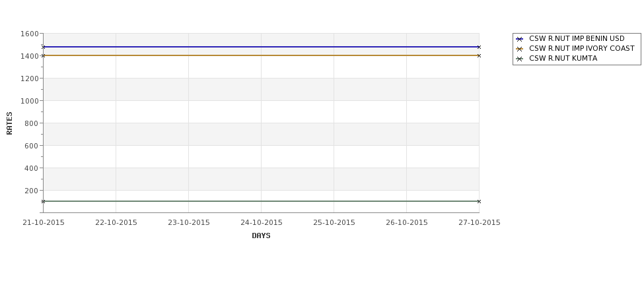Viewport: 644px width, 283px height.
Task: Click the 1000 value on the rates axis
Action: [x=30, y=101]
